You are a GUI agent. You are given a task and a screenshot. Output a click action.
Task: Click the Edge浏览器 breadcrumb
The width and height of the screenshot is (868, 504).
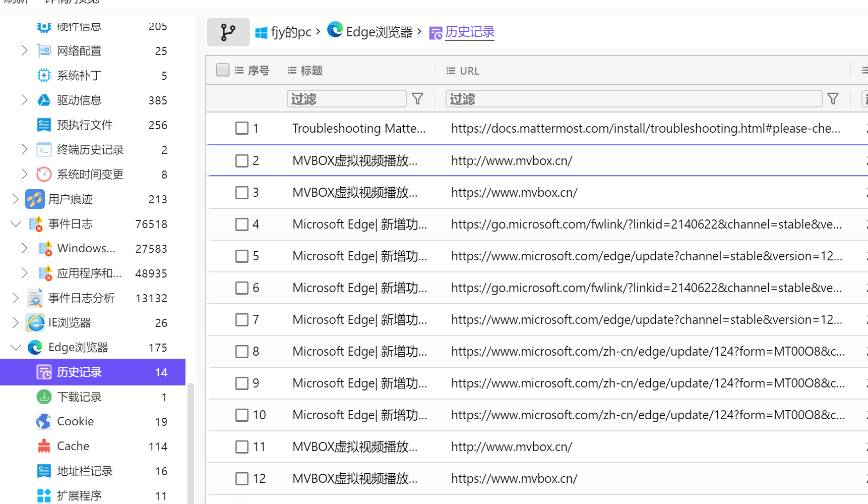pyautogui.click(x=379, y=32)
